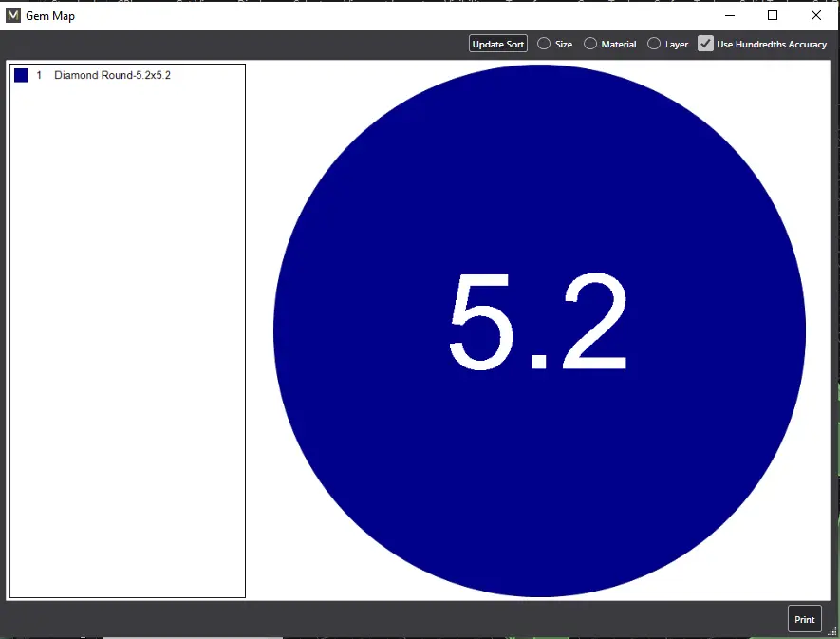Click the Update Sort button
This screenshot has width=840, height=639.
coord(498,44)
